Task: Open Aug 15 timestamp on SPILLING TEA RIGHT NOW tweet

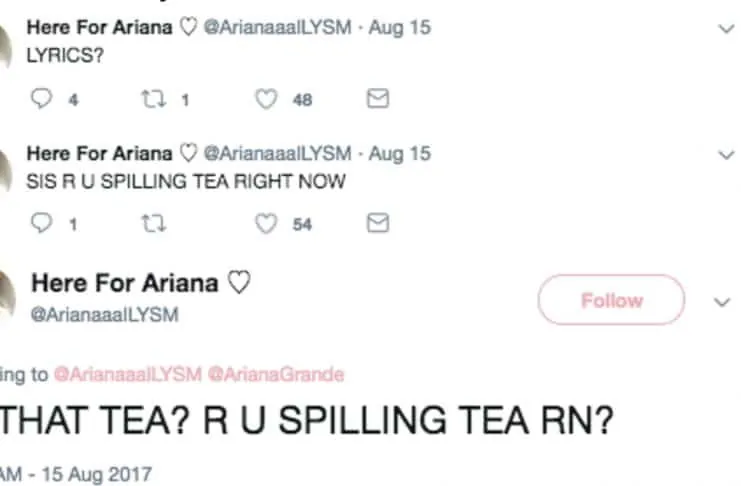Action: pos(399,153)
